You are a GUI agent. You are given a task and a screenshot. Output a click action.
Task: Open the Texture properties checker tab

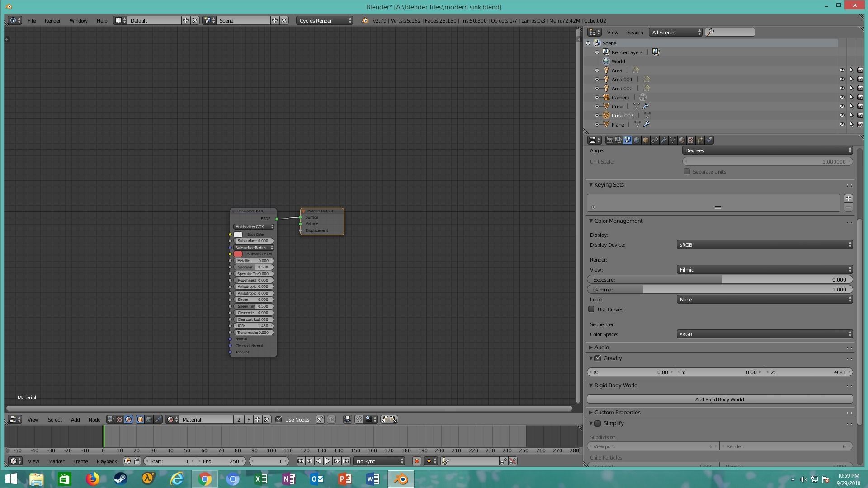point(691,140)
